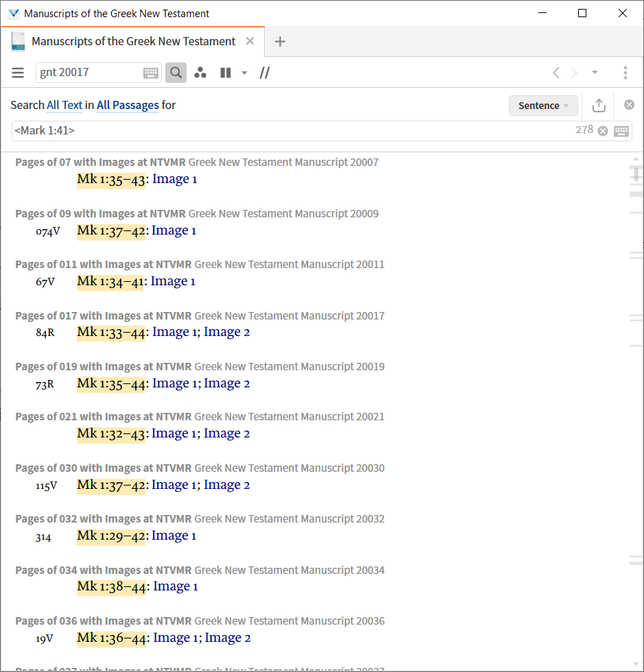
Task: Open the vertical ellipsis panel menu
Action: (625, 73)
